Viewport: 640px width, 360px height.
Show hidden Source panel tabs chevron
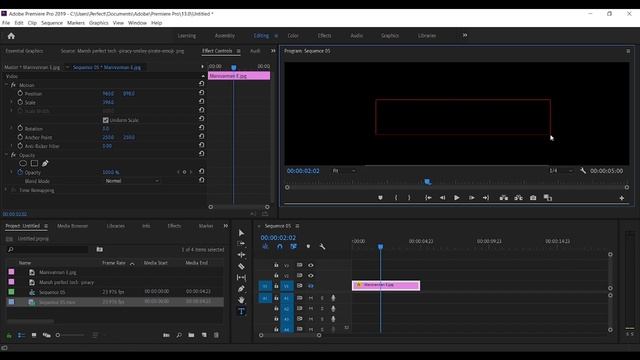click(x=273, y=51)
